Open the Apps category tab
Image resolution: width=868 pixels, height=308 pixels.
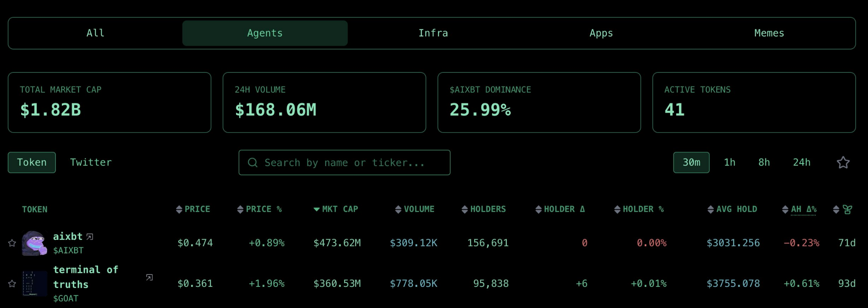601,33
